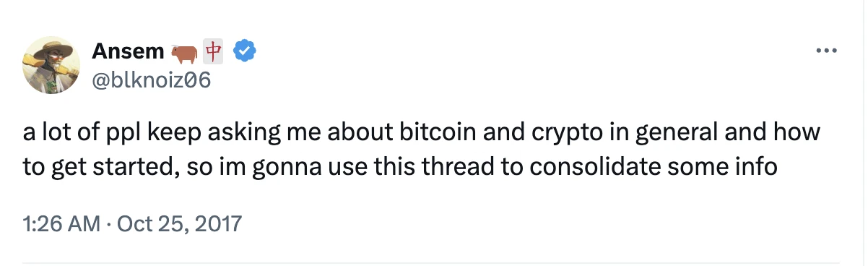Image resolution: width=868 pixels, height=266 pixels.
Task: Click the separator dot between time and date
Action: (x=108, y=224)
